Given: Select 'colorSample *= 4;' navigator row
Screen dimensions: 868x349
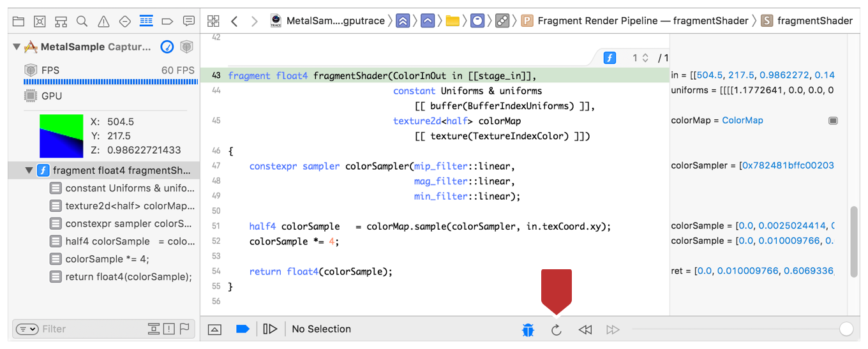Looking at the screenshot, I should pos(104,259).
